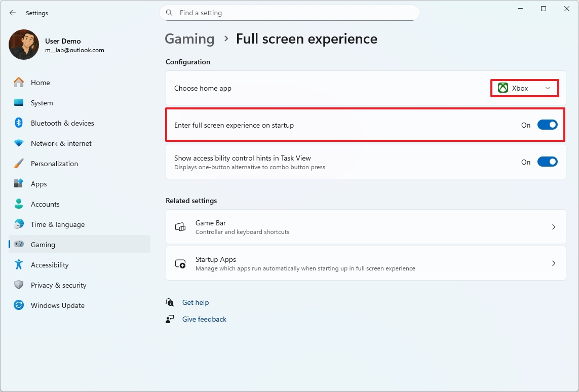Click the Get help link
579x392 pixels.
[196, 302]
